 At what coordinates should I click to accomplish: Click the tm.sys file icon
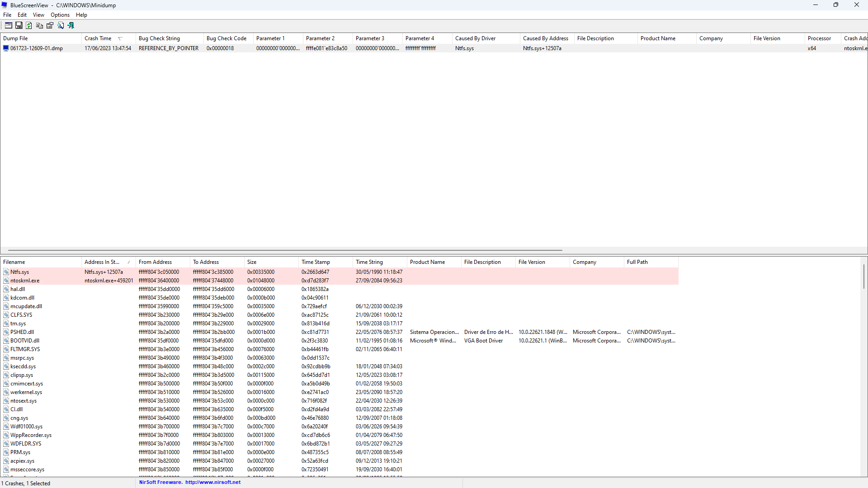(6, 324)
